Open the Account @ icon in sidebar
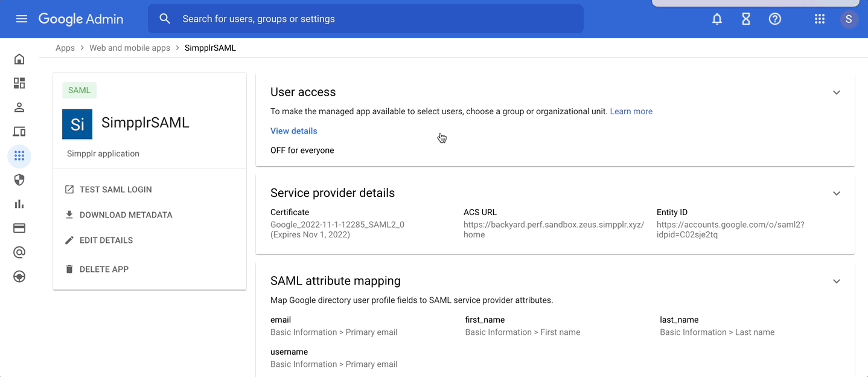The height and width of the screenshot is (377, 868). coord(19,252)
